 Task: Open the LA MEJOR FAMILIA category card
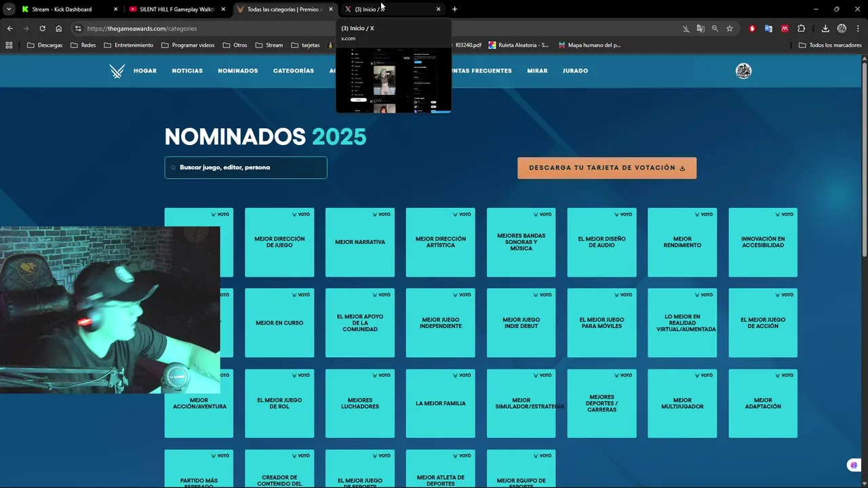tap(441, 404)
